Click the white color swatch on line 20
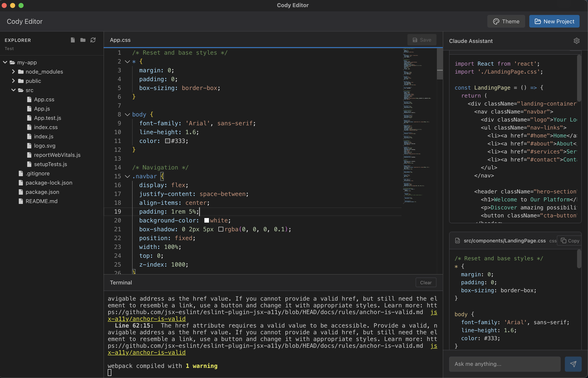Image resolution: width=588 pixels, height=378 pixels. pyautogui.click(x=207, y=220)
